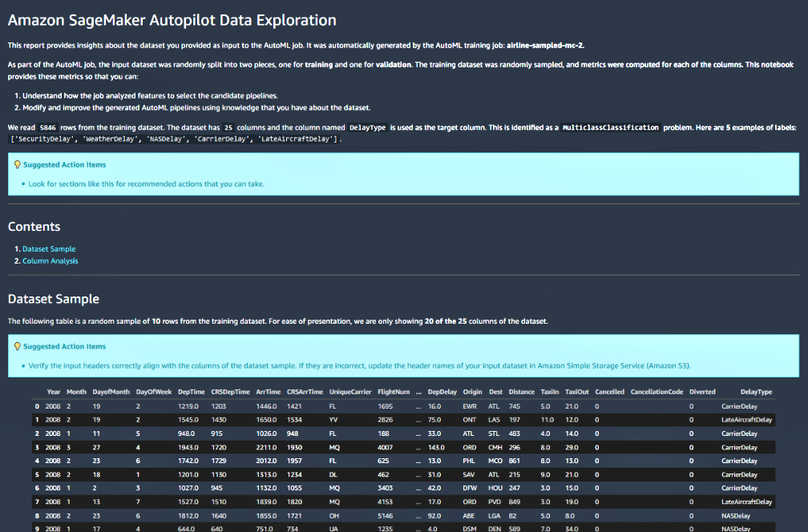Click the LateAircraftDelay cell in row 1
Screen dimensions: 808x532
[746, 420]
